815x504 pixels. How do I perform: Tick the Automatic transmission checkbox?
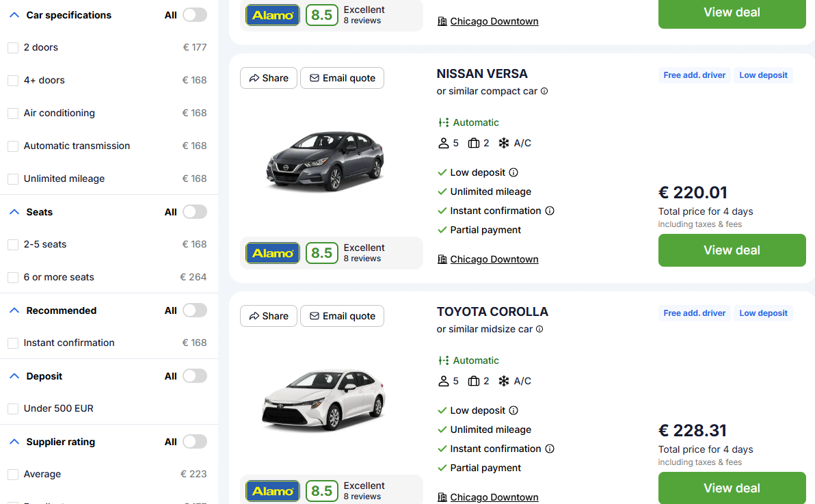[13, 146]
